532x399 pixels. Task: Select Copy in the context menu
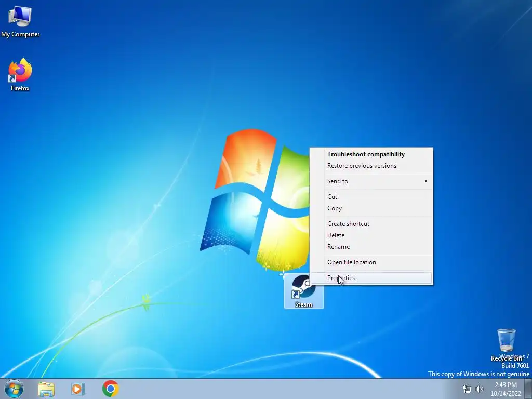[371, 208]
